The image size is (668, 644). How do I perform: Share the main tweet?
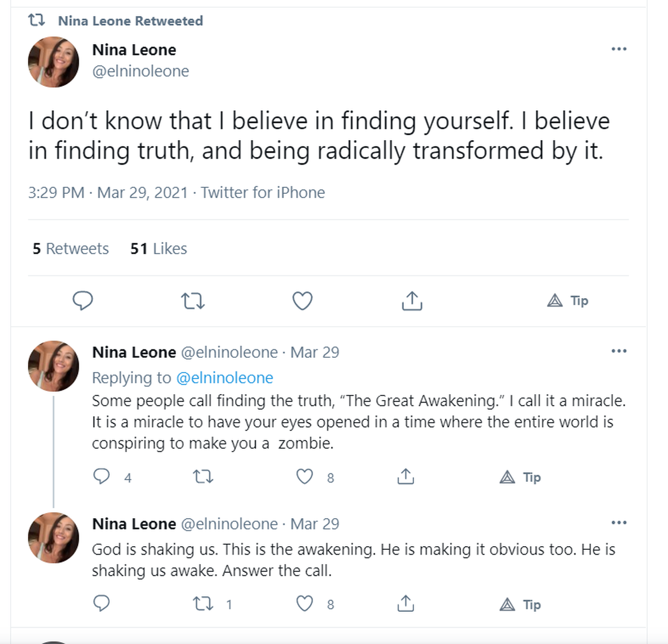[412, 301]
